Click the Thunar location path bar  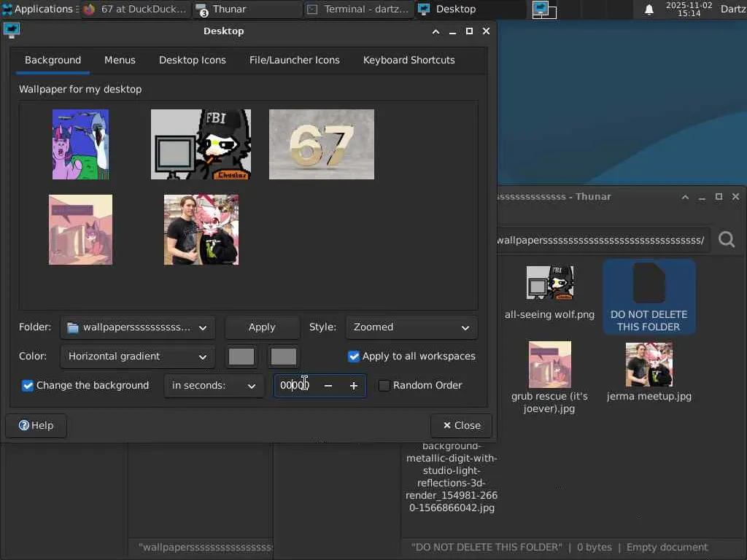coord(603,240)
